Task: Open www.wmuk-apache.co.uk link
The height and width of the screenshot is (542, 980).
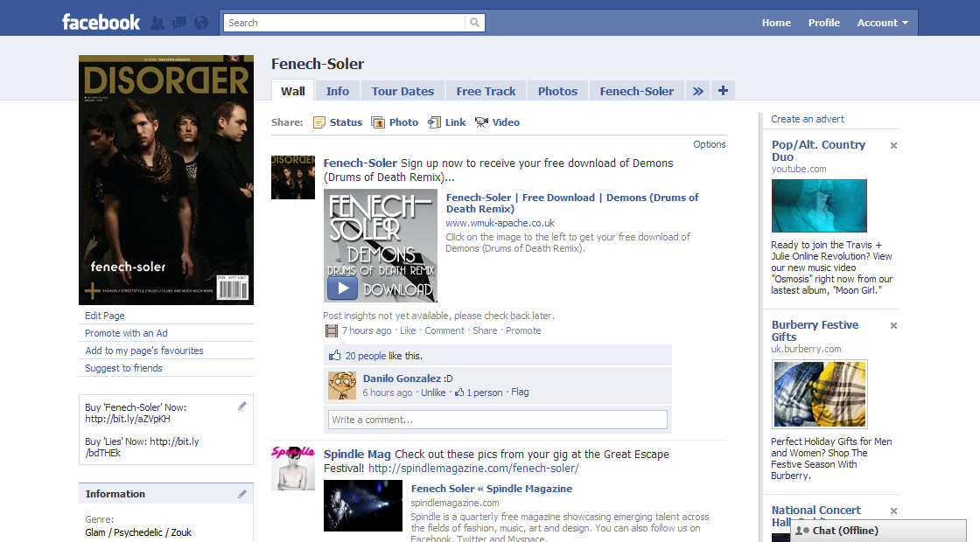Action: pos(500,223)
